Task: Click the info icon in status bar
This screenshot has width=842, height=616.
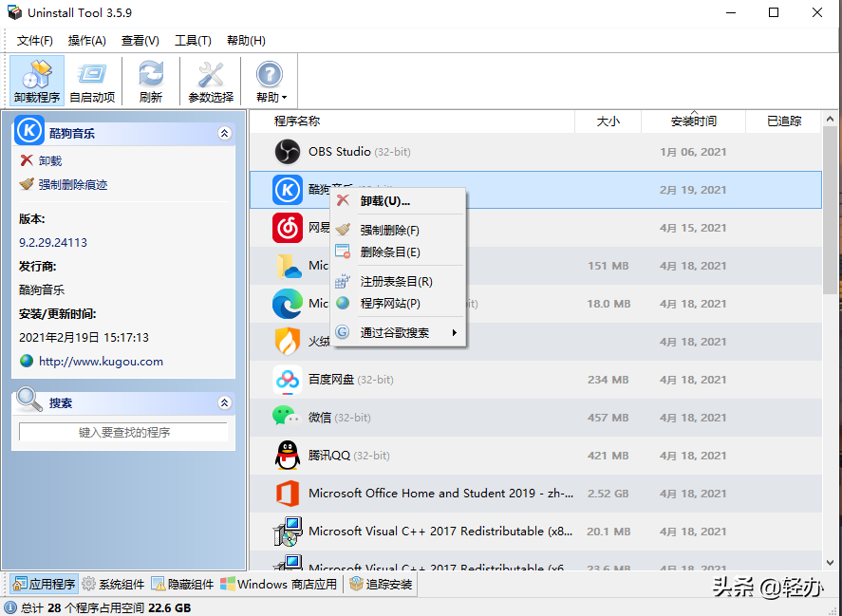Action: coord(9,608)
